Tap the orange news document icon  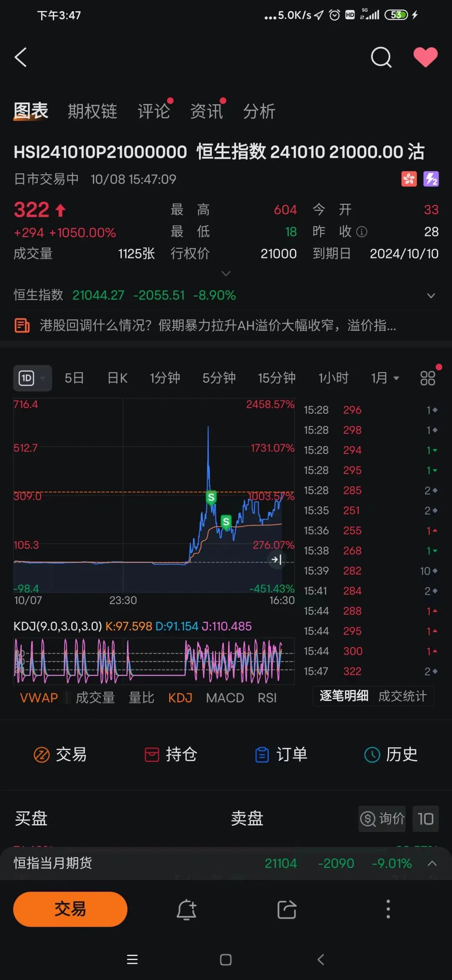(22, 325)
